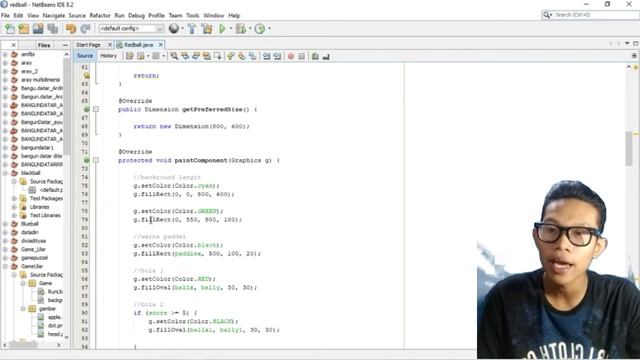
Task: Collapse code fold at getPreferredSize method
Action: (96, 109)
